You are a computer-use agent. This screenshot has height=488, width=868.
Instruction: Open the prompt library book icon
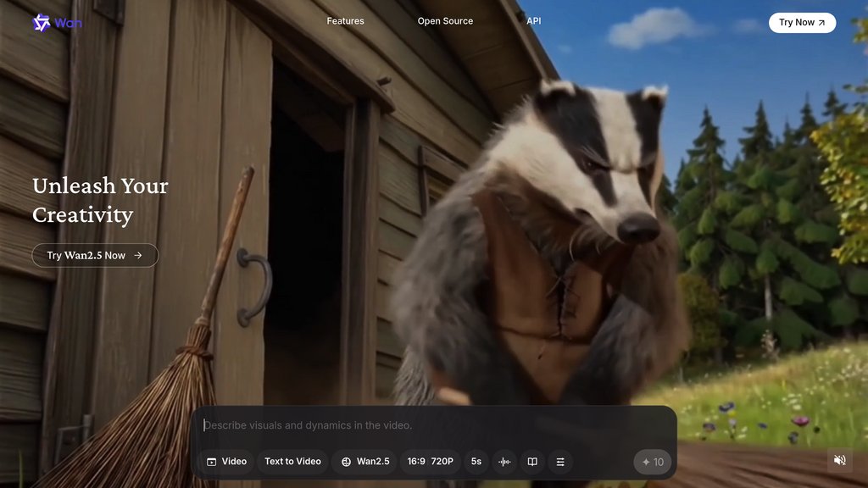pyautogui.click(x=532, y=462)
